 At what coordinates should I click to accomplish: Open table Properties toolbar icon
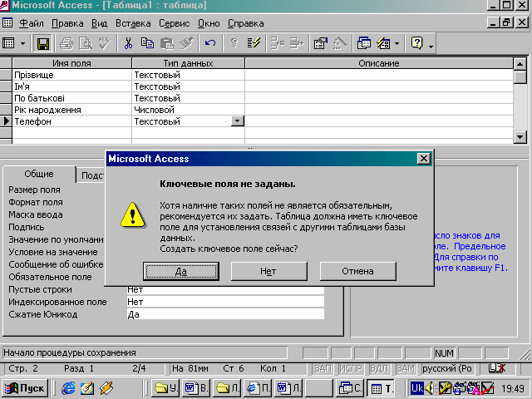click(321, 43)
